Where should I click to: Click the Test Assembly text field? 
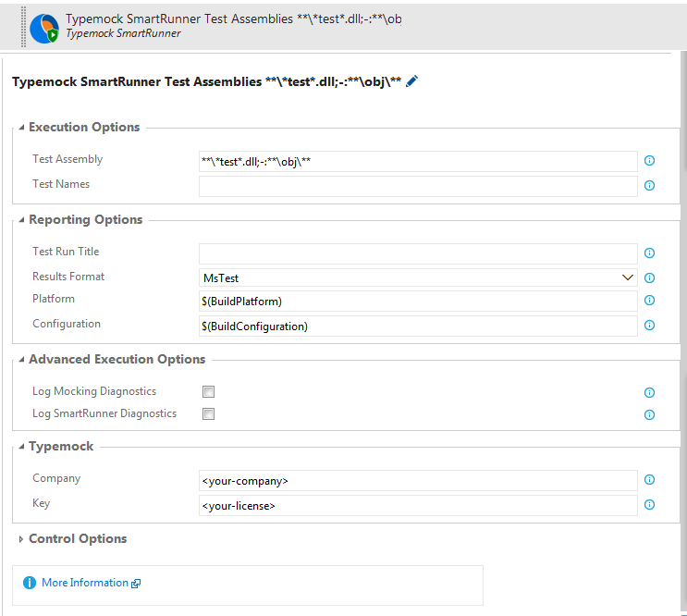point(418,161)
